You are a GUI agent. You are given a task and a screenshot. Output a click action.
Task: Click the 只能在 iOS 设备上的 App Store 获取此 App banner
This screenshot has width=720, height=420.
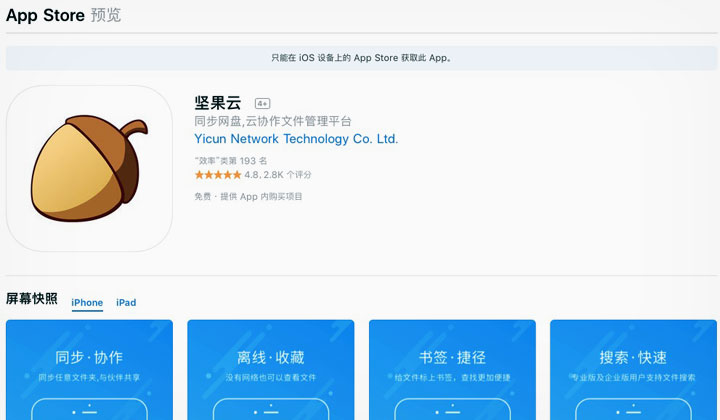pos(361,58)
